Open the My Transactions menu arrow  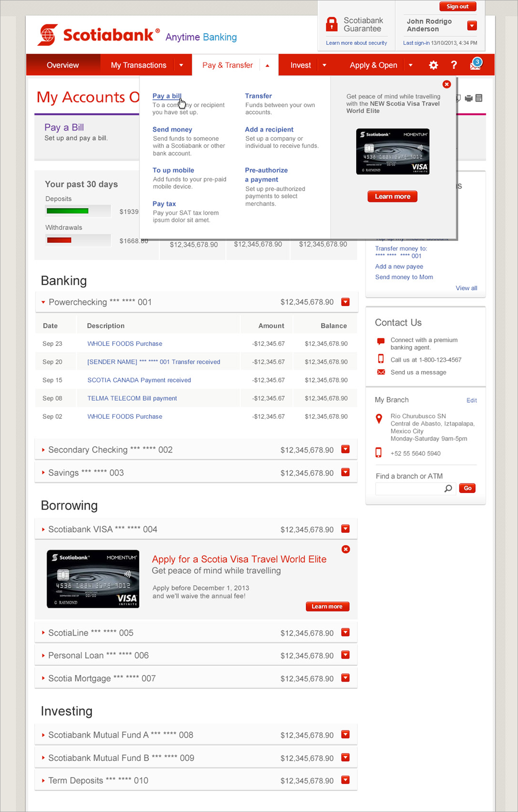[x=181, y=65]
